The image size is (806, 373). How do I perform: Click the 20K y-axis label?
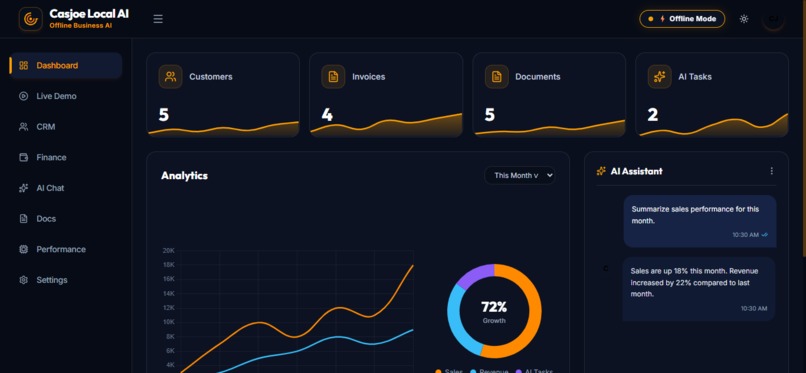pyautogui.click(x=169, y=251)
